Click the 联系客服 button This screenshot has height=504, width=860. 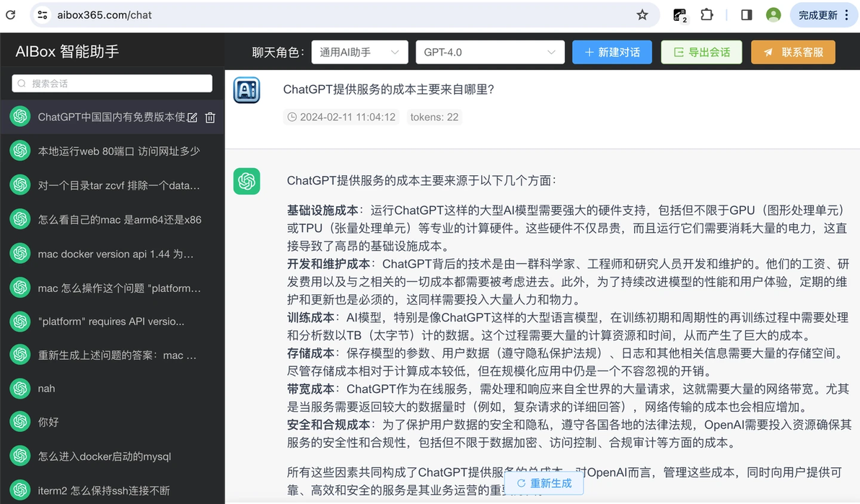point(793,52)
